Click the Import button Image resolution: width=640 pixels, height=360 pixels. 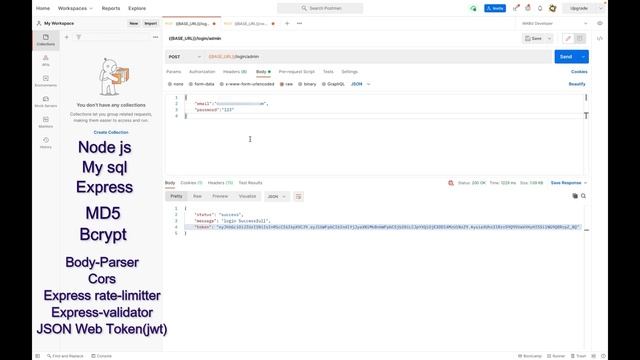coord(151,23)
